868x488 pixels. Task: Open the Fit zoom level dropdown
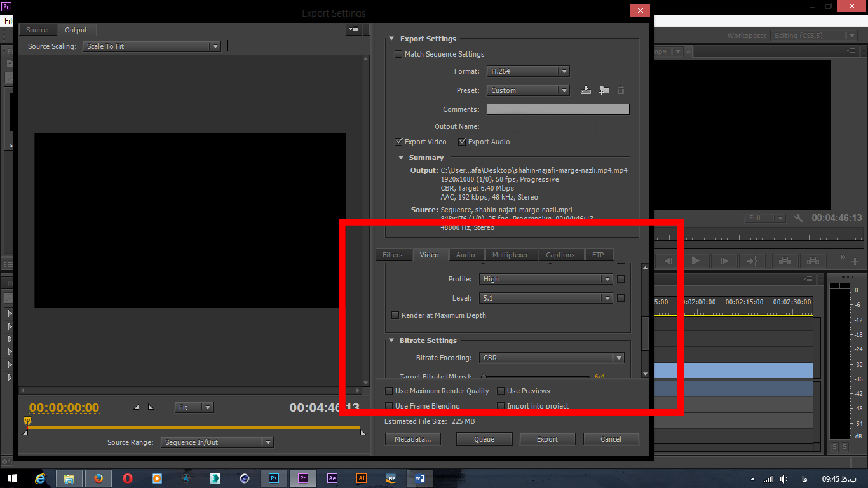pyautogui.click(x=194, y=407)
